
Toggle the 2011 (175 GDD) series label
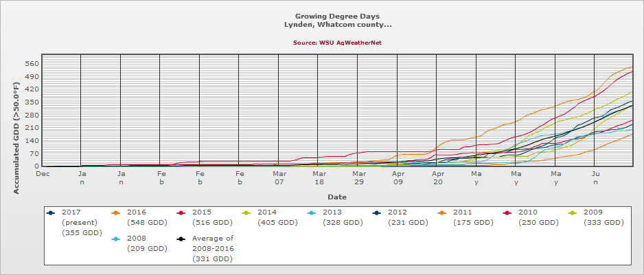point(472,217)
